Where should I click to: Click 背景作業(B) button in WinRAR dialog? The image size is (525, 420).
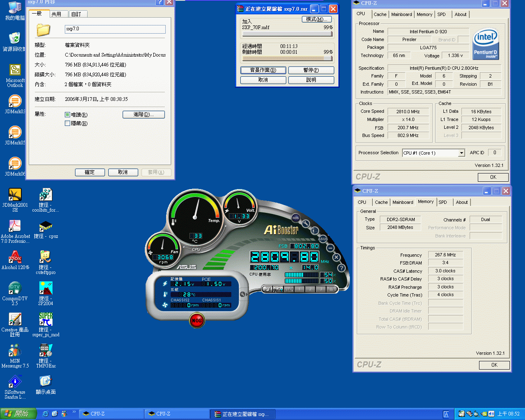point(263,70)
